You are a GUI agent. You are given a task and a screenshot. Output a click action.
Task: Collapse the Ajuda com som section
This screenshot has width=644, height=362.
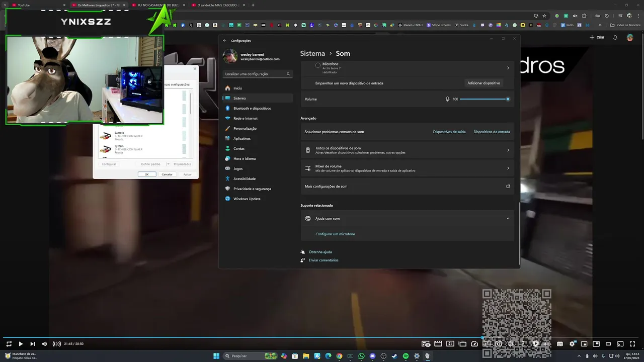tap(508, 219)
